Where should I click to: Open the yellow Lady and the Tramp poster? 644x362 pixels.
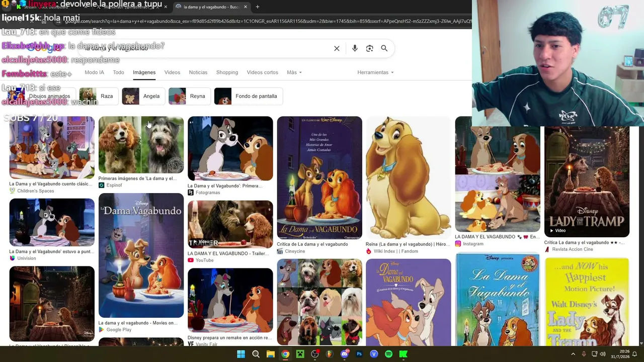click(587, 302)
